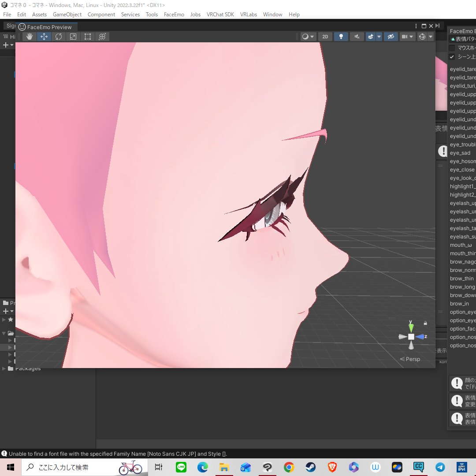
Task: Select the combined Transform tool
Action: pos(102,37)
